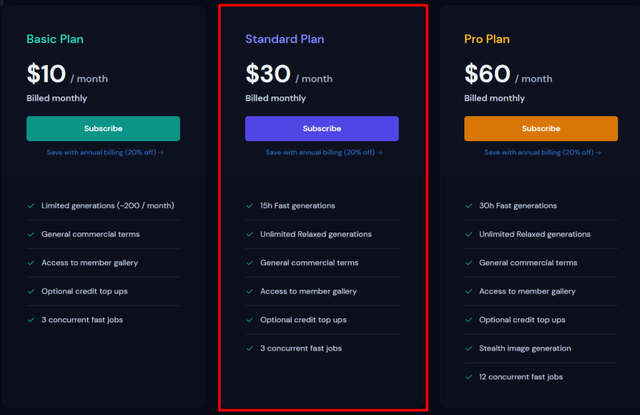Image resolution: width=640 pixels, height=415 pixels.
Task: Select the Basic Plan heading
Action: (x=55, y=40)
